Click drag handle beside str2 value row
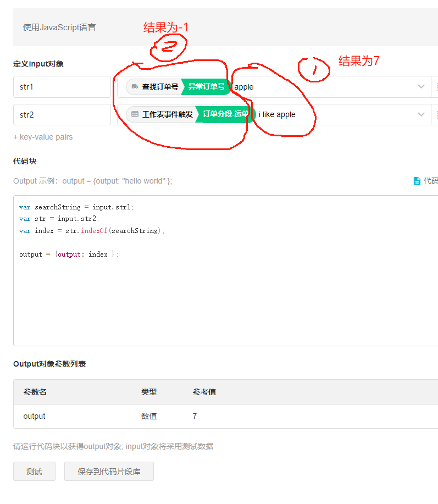 pos(436,114)
